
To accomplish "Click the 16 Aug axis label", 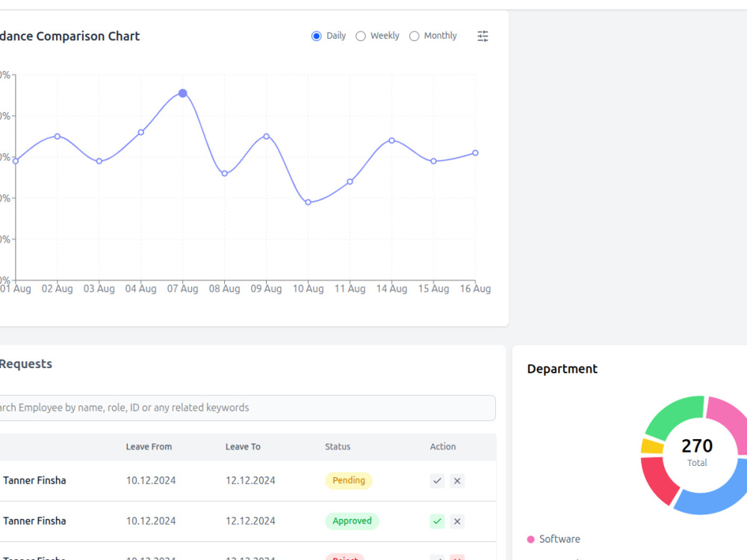I will 475,288.
